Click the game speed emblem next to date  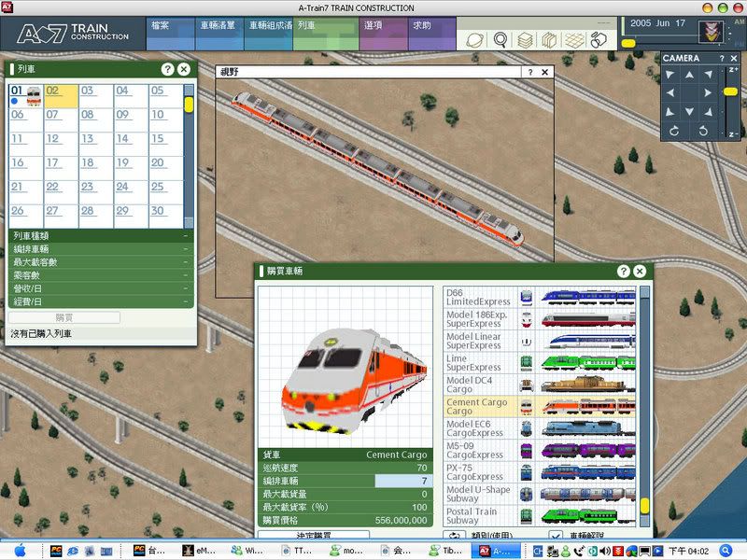tap(711, 33)
